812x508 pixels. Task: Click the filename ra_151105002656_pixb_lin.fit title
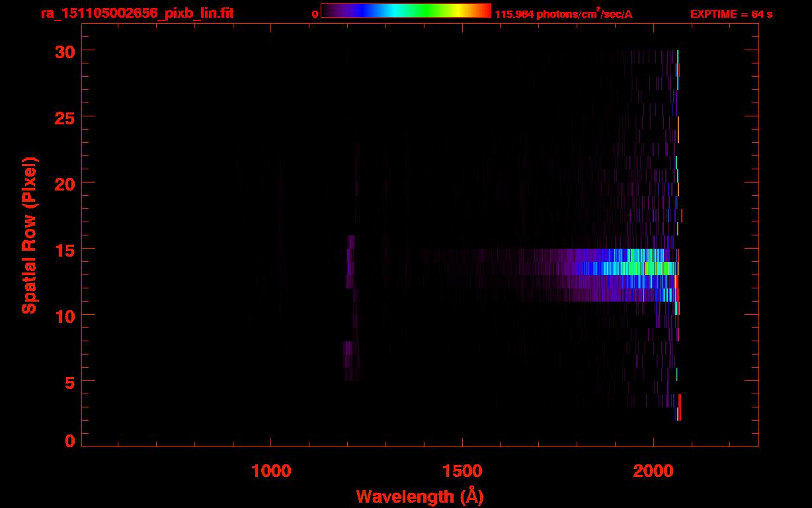click(x=136, y=13)
